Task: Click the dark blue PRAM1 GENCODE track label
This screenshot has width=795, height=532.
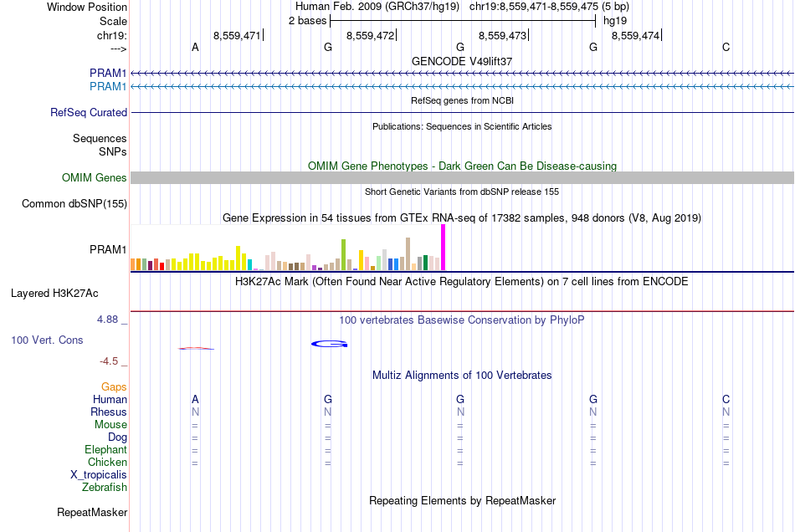Action: coord(108,73)
